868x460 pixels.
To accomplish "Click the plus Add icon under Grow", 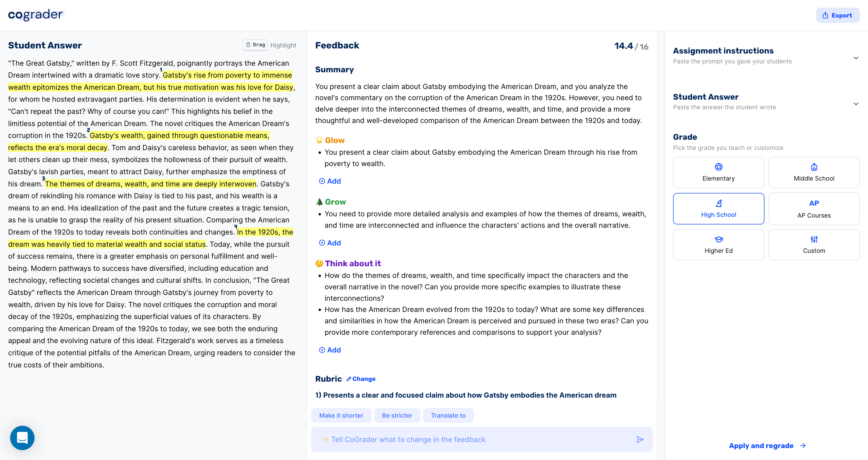I will click(x=322, y=243).
